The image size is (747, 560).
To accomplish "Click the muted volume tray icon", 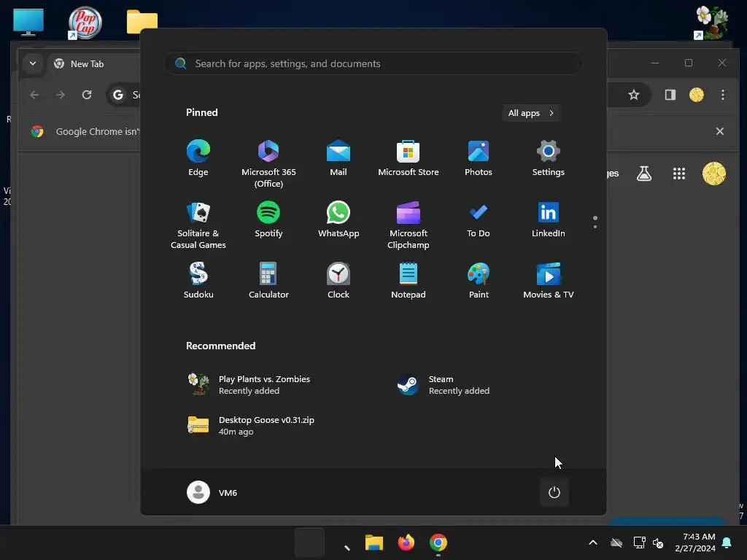I will coord(658,542).
